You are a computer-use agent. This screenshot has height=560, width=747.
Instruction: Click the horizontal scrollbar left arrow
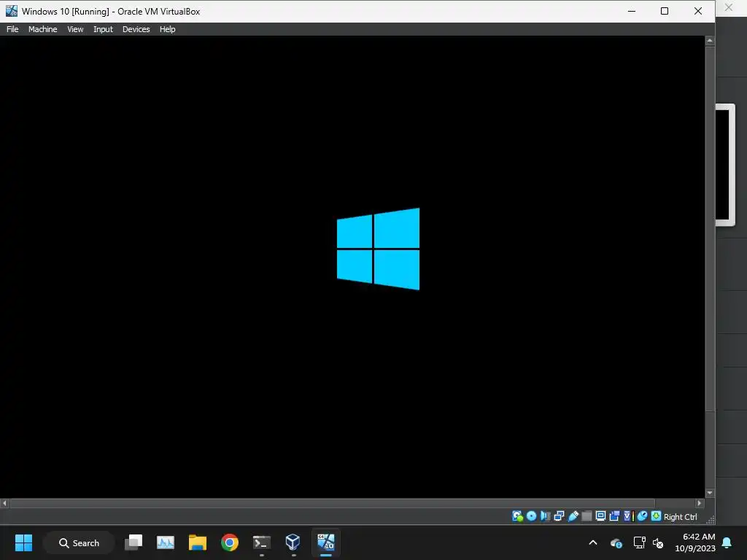click(x=5, y=503)
